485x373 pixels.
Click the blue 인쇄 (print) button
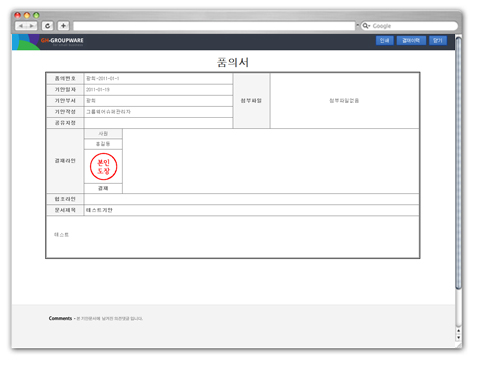point(385,41)
